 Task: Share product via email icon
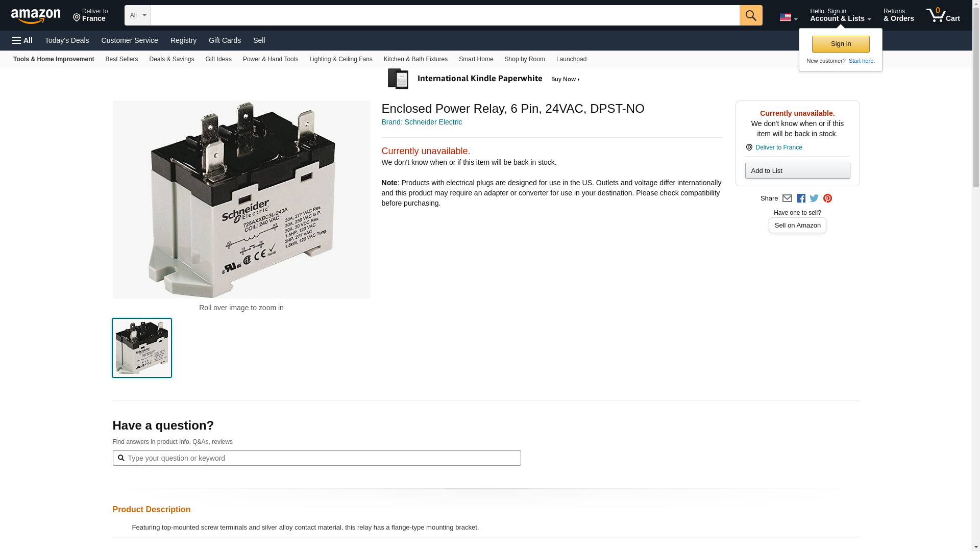point(787,198)
